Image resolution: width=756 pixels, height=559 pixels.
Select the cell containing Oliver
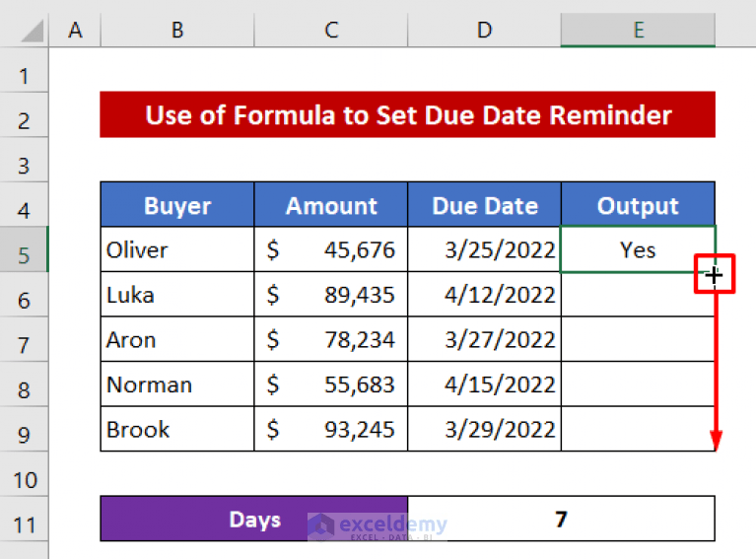coord(177,250)
